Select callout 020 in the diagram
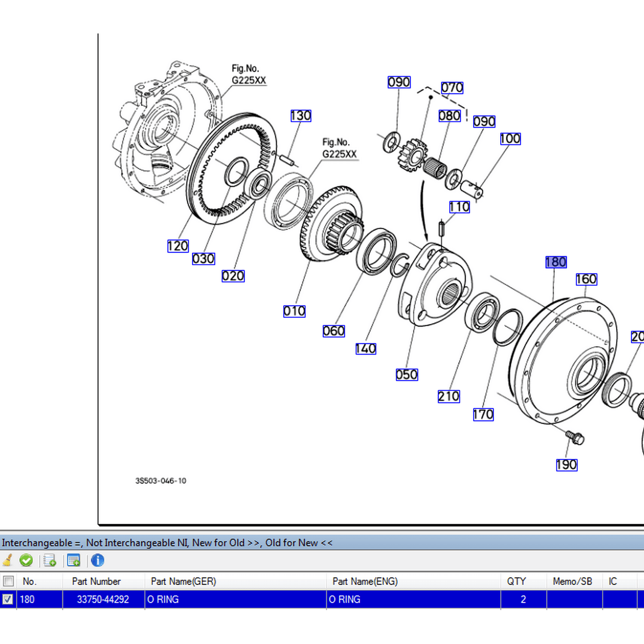This screenshot has width=644, height=644. 233,276
